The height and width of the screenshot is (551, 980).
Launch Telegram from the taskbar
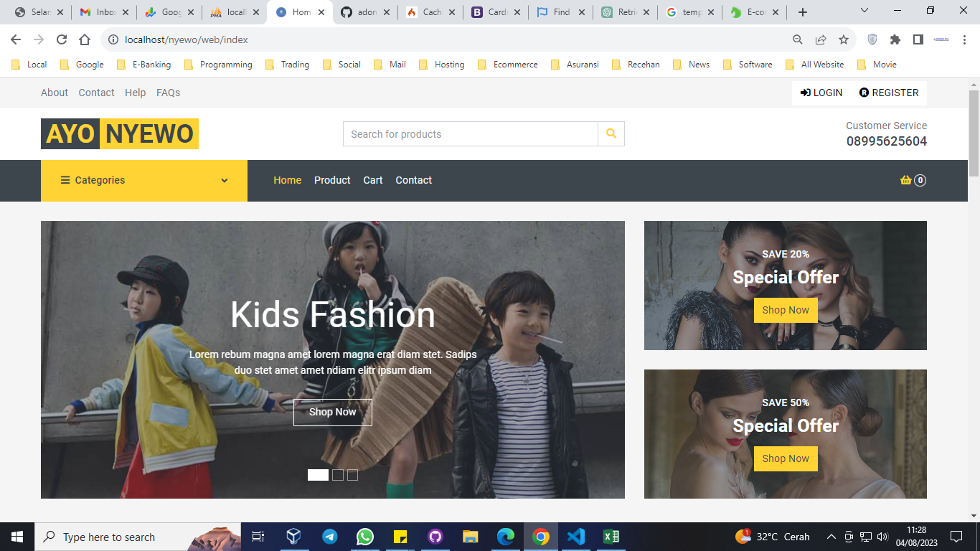(330, 537)
